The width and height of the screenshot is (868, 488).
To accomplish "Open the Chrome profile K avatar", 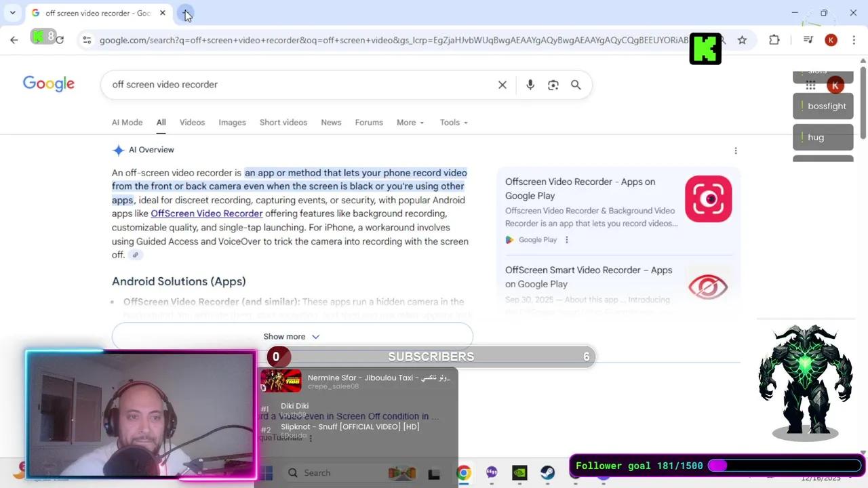I will pyautogui.click(x=831, y=40).
